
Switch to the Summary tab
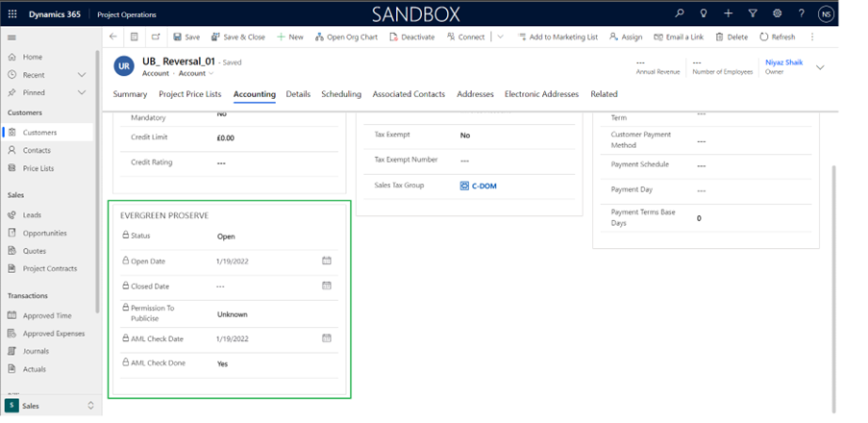pos(130,94)
